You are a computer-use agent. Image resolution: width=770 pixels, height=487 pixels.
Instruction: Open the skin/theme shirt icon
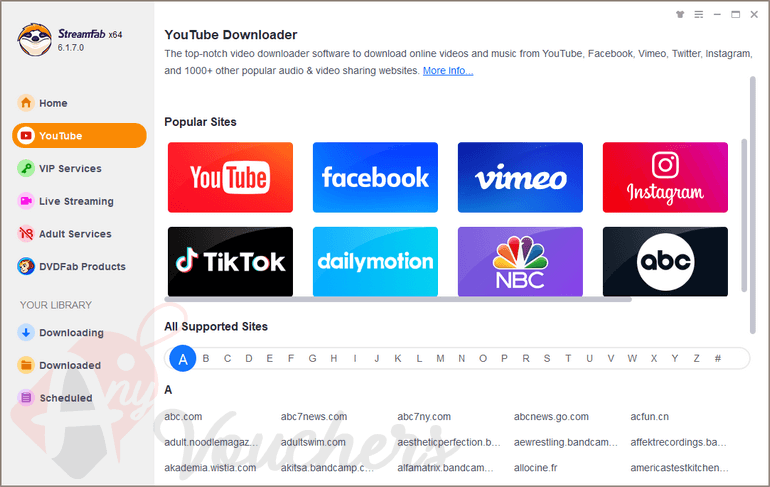click(x=680, y=15)
